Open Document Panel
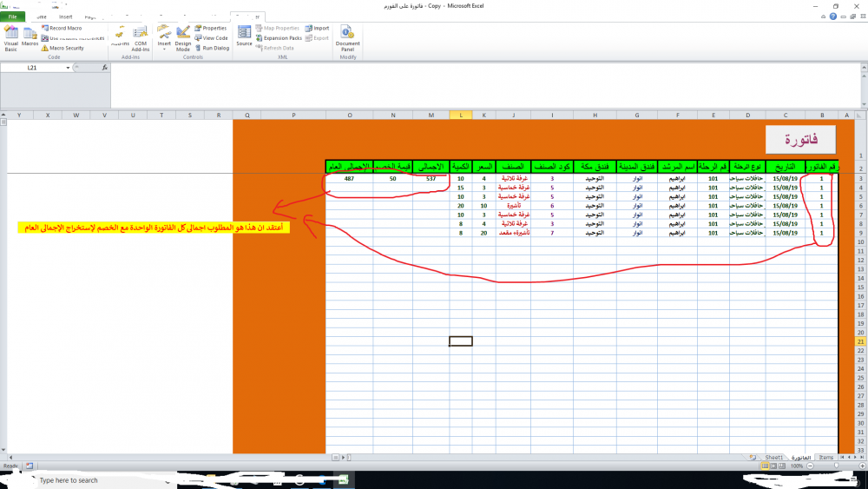Screen dimensions: 868x489 348,38
